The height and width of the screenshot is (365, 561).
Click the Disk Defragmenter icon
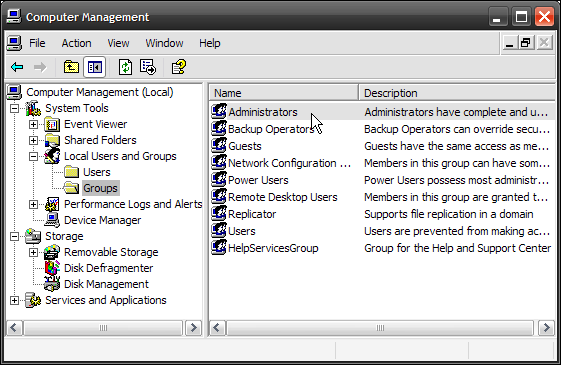point(52,268)
